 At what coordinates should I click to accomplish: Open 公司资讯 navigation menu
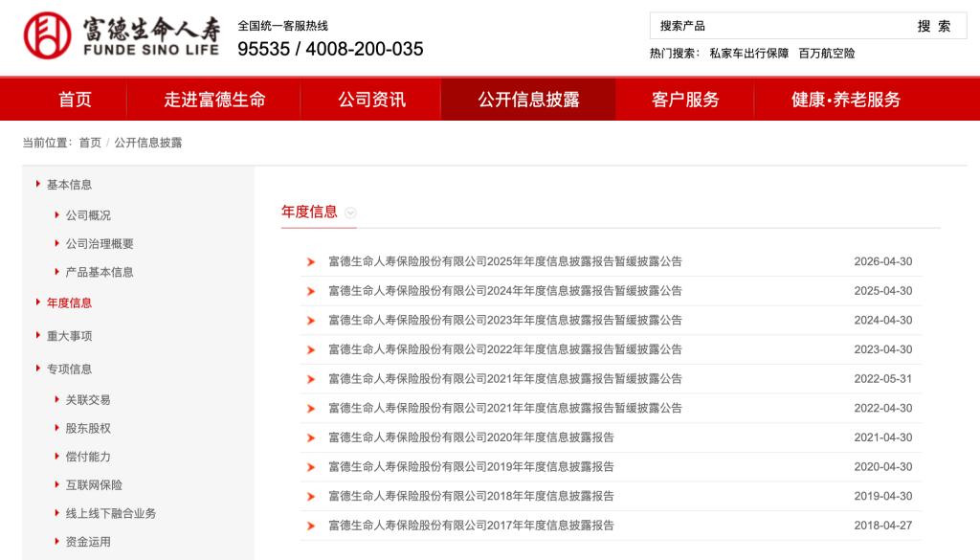tap(372, 100)
